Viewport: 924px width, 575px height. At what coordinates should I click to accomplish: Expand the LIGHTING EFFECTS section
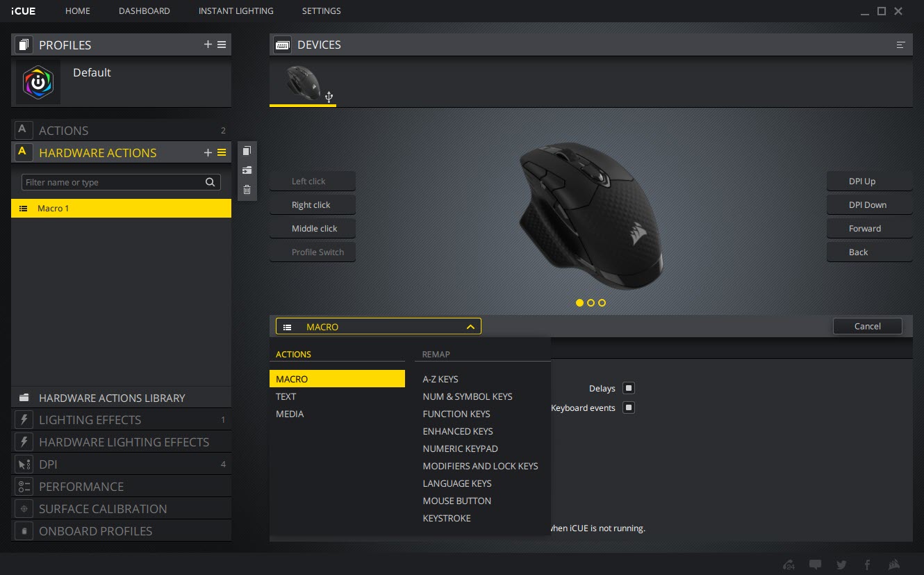(121, 420)
